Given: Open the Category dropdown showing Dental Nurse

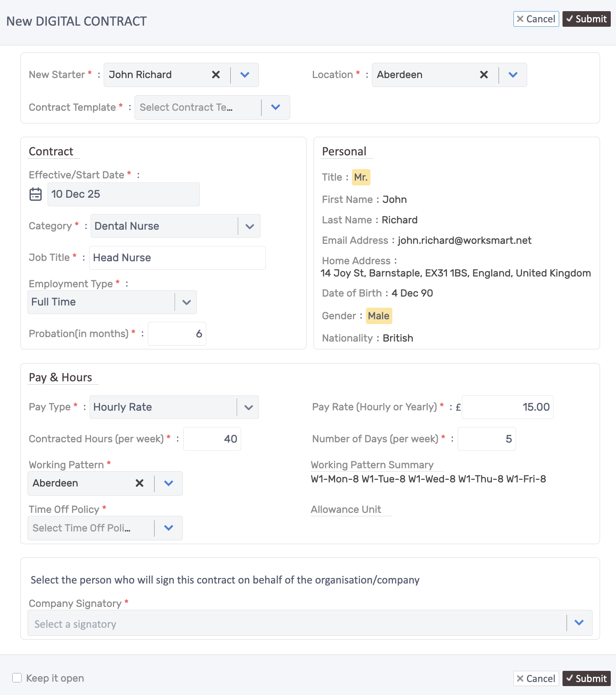Looking at the screenshot, I should point(249,226).
